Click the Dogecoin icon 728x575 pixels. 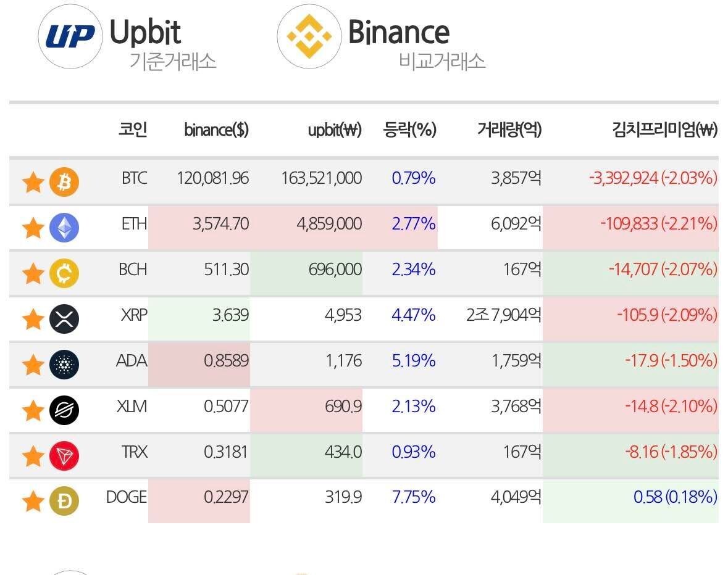pyautogui.click(x=64, y=502)
